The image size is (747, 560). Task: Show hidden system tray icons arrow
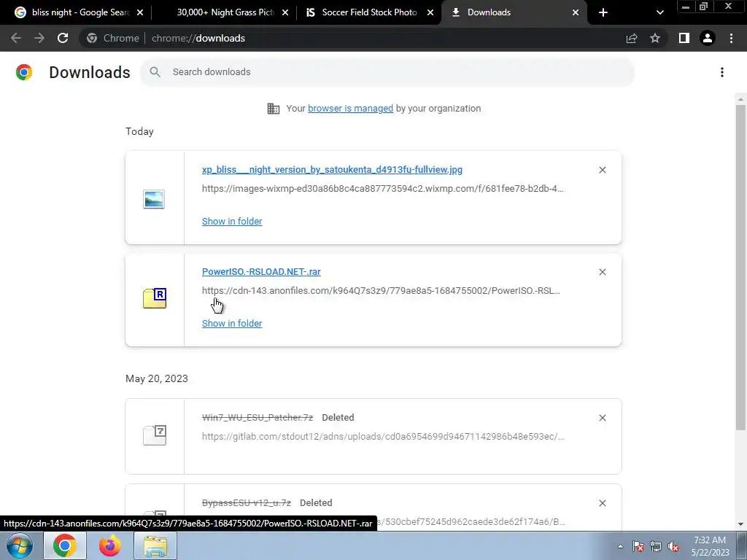pos(620,546)
